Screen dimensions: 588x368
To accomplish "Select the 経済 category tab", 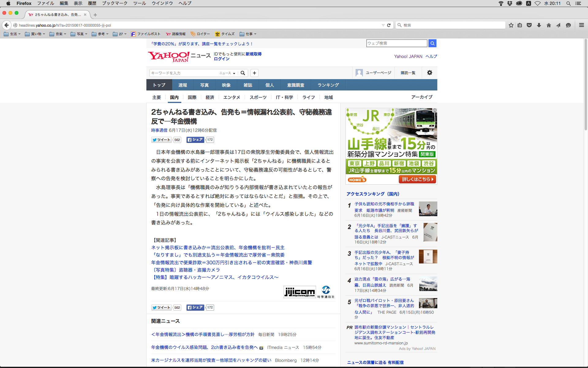I will pos(210,97).
